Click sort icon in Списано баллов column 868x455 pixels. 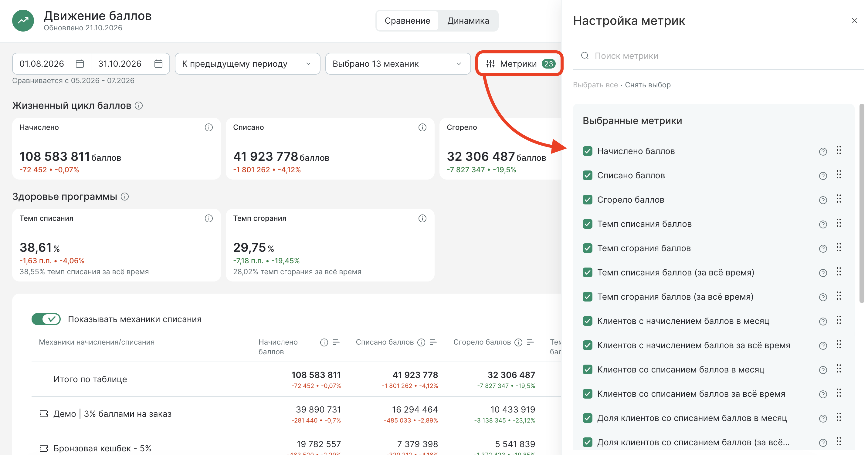pyautogui.click(x=433, y=342)
